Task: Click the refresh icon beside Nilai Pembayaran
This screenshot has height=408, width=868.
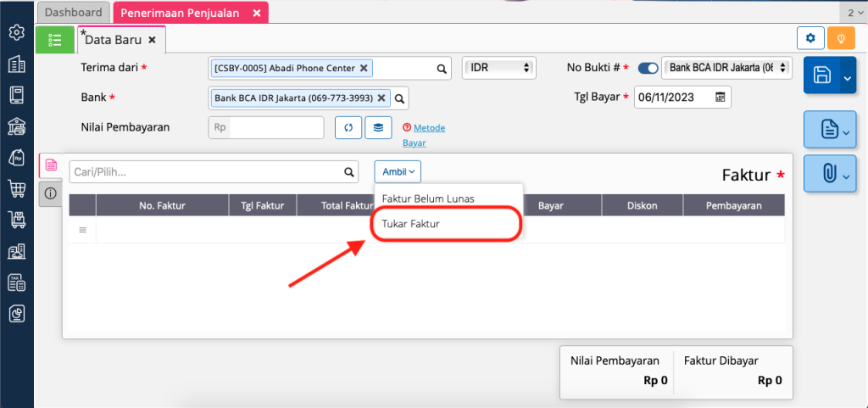Action: [348, 128]
